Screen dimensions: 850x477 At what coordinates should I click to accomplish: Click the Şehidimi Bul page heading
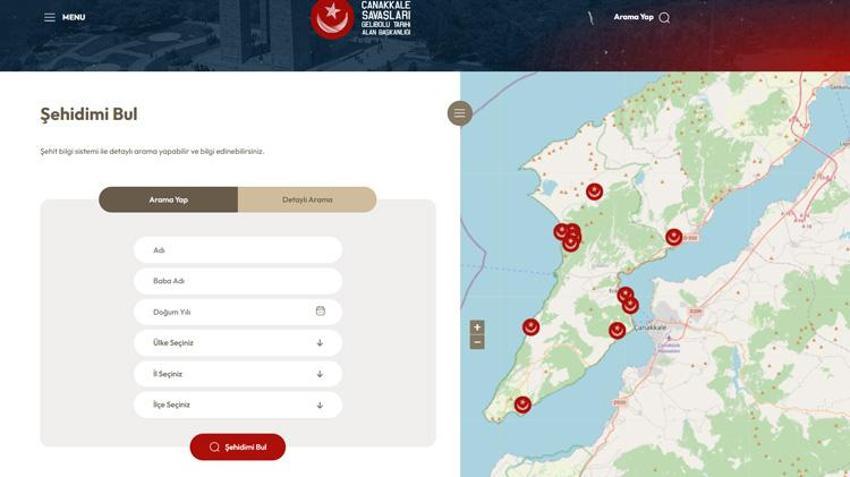[89, 114]
